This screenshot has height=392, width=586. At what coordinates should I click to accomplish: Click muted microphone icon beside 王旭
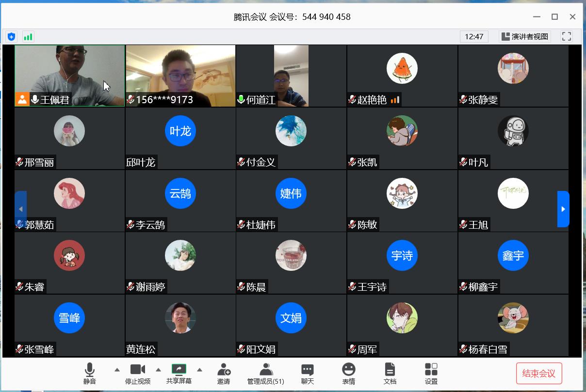click(463, 225)
